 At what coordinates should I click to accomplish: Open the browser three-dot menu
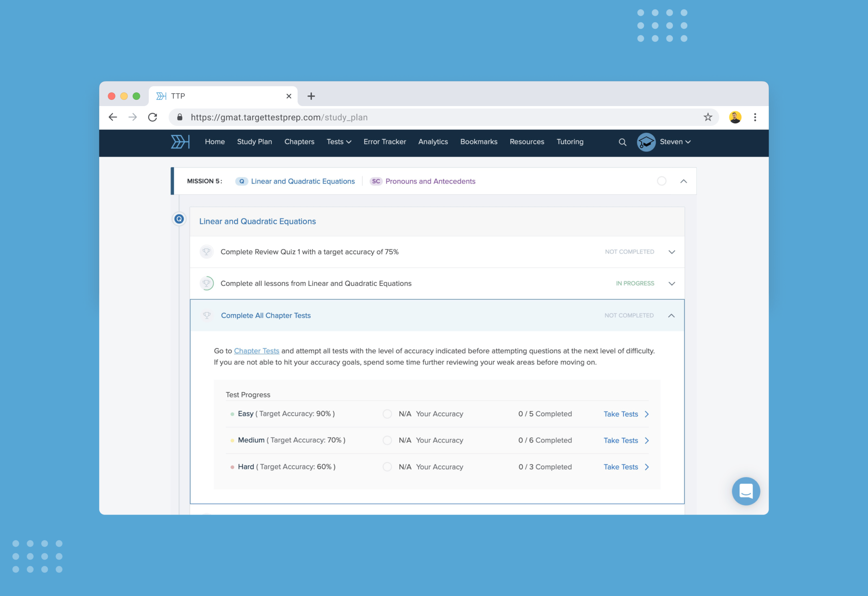click(x=755, y=117)
